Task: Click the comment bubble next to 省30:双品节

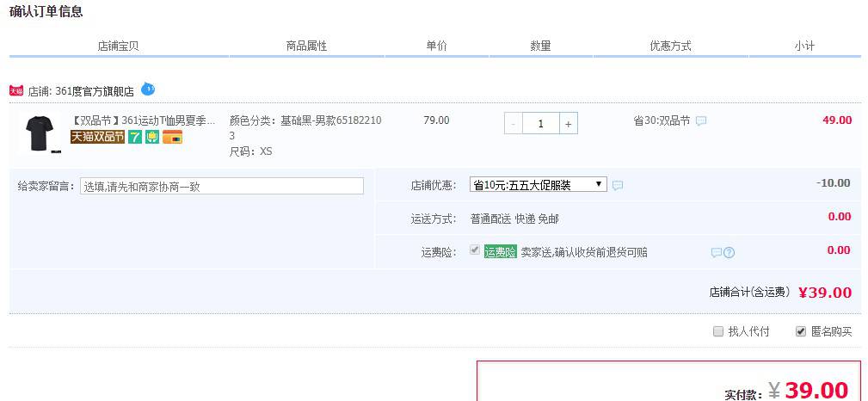Action: tap(701, 120)
